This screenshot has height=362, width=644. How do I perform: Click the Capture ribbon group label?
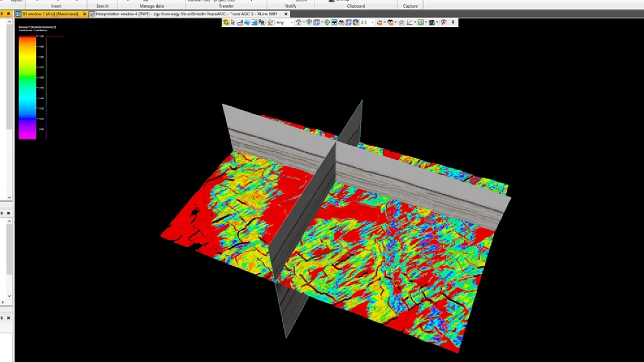click(411, 6)
